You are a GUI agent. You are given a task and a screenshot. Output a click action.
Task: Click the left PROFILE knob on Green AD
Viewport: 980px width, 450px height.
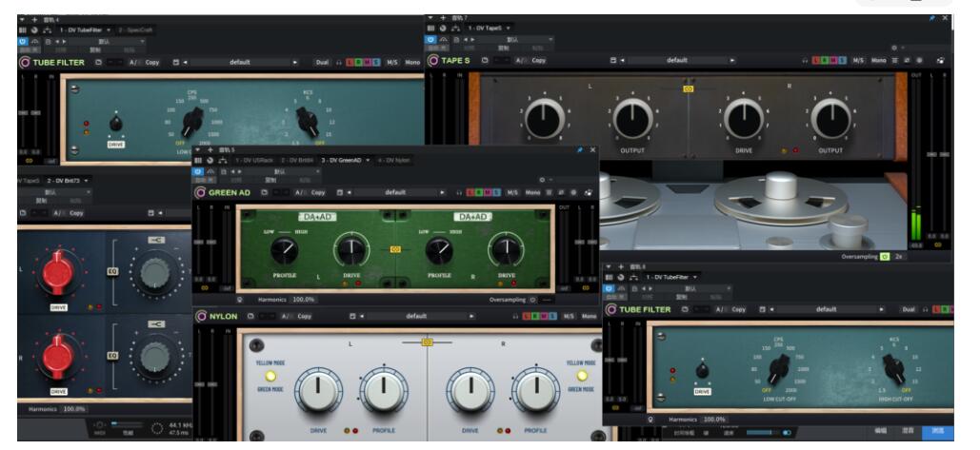(285, 251)
